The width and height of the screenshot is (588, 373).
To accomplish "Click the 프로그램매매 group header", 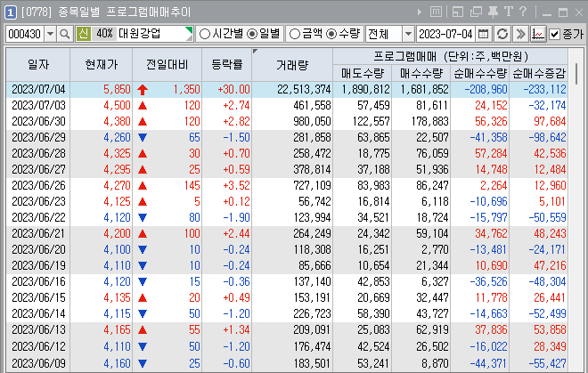I will [451, 57].
